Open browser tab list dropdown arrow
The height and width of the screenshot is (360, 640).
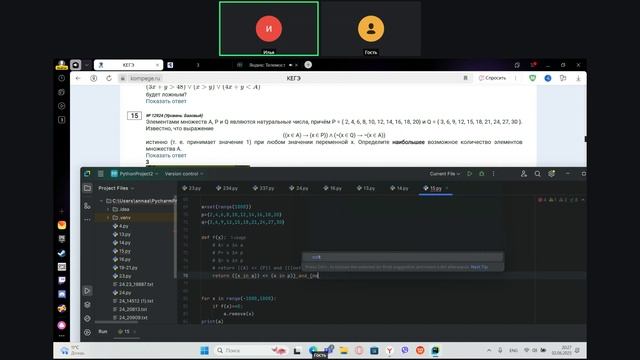point(87,65)
